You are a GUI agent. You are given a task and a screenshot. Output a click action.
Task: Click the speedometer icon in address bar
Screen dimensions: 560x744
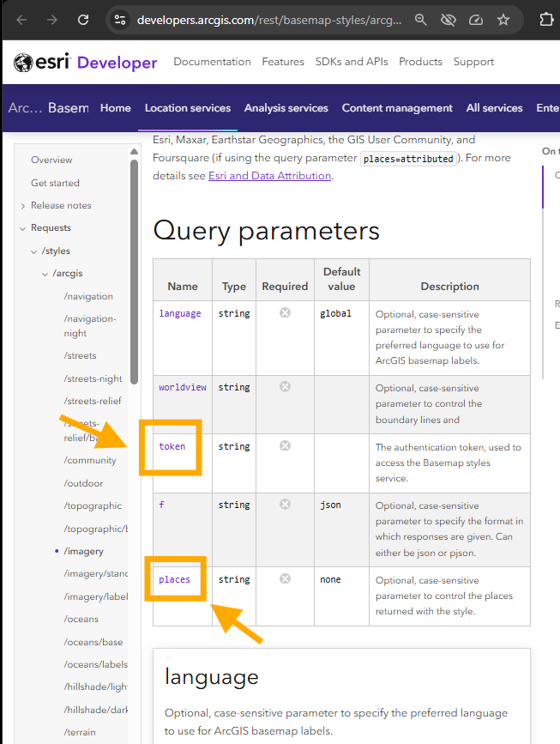point(476,20)
